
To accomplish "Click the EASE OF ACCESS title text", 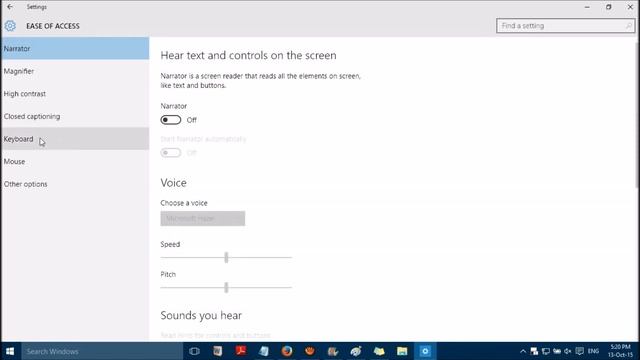I will coord(53,26).
